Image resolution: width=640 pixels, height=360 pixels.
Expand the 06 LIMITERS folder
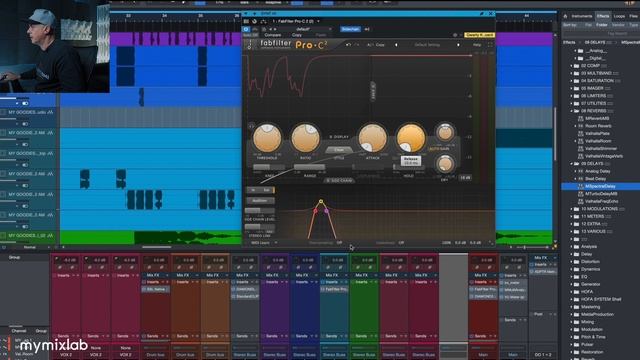(x=571, y=96)
